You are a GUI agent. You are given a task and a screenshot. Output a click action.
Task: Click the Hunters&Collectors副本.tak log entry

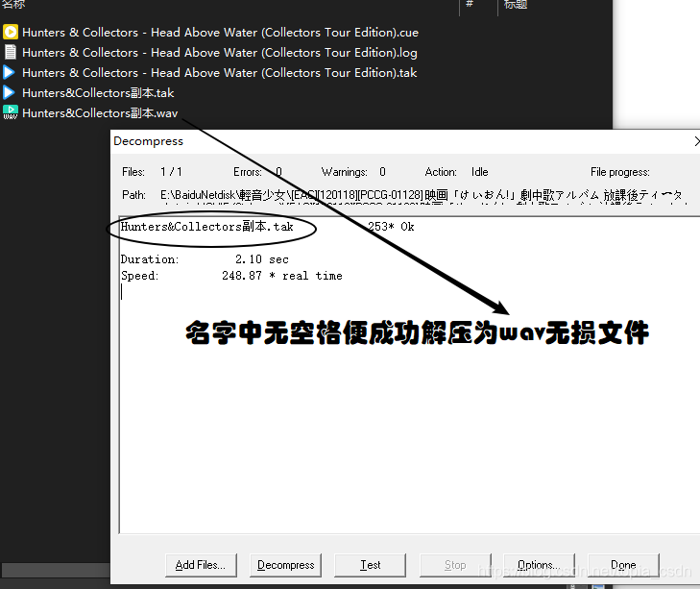207,227
